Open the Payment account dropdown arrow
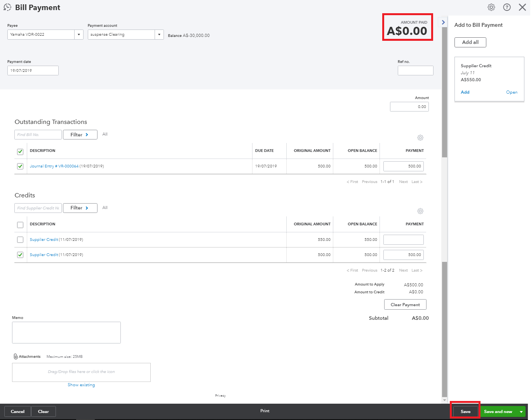 coord(159,35)
